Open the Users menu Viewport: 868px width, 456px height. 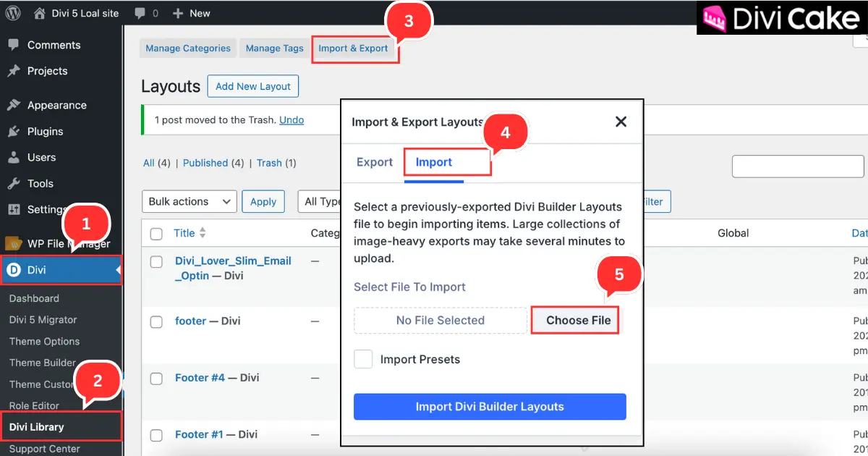[x=41, y=157]
